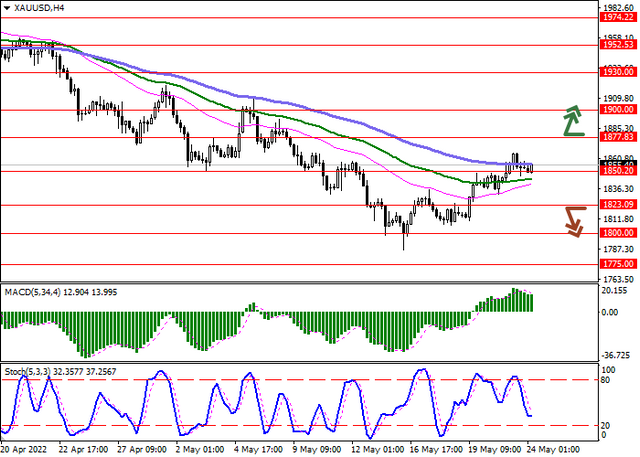
Task: Click the 1823.09 price level label
Action: [619, 205]
